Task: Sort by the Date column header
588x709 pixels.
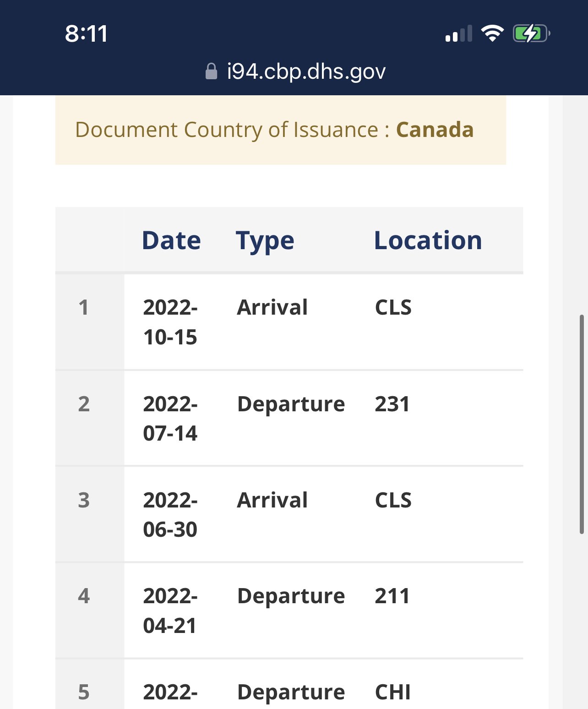Action: click(171, 240)
